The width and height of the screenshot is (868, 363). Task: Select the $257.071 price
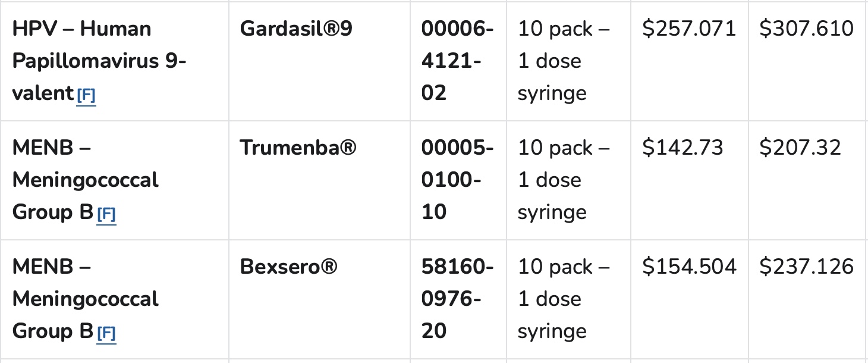688,29
